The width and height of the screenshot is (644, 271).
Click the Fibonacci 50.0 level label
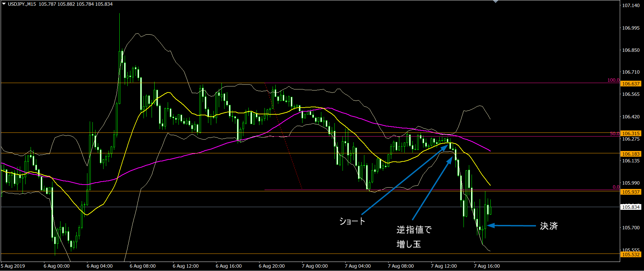click(x=614, y=133)
